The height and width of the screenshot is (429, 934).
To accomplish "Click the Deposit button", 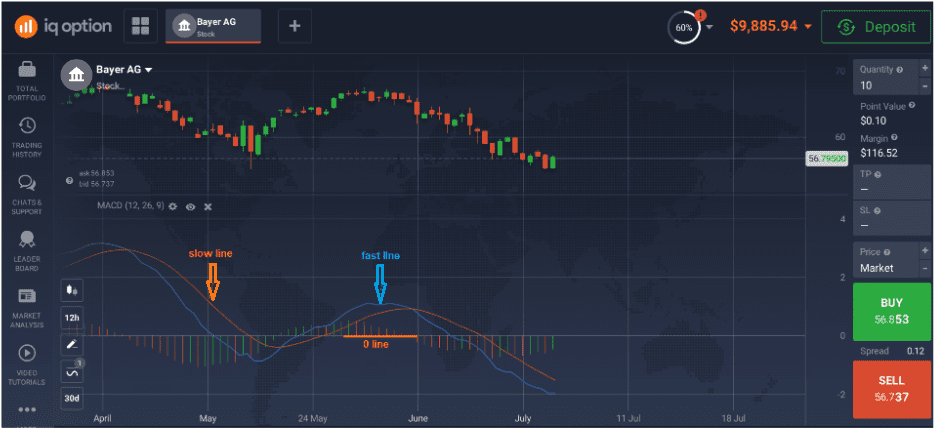I will 876,27.
